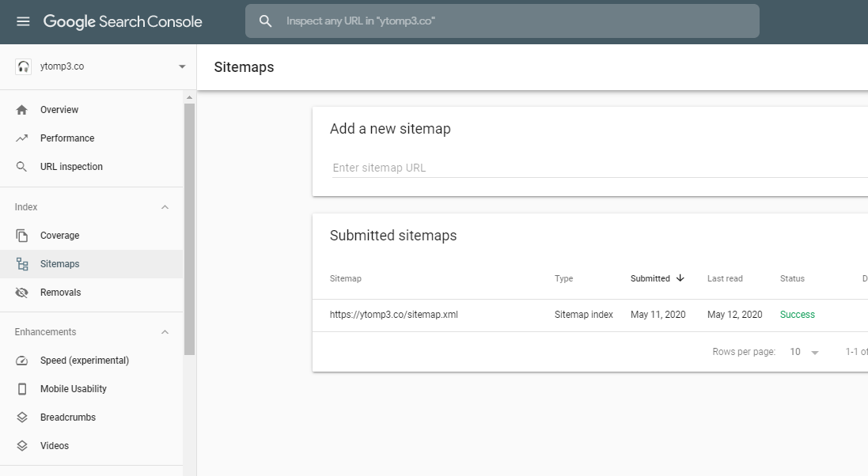Click the Sitemap column header
This screenshot has height=476, width=868.
point(346,278)
